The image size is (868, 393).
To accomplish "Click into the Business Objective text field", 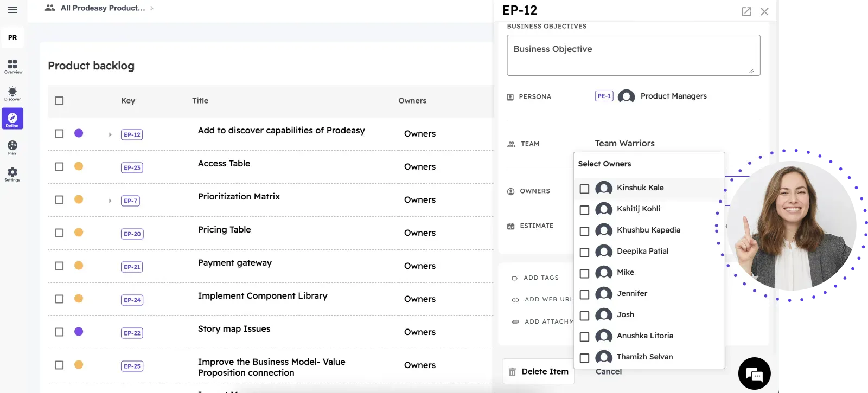I will coord(633,55).
